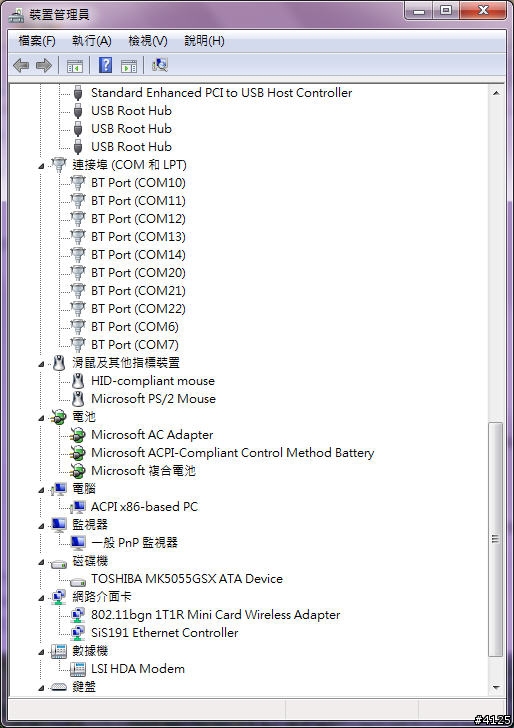Toggle the action pane toolbar icon
The width and height of the screenshot is (514, 728).
(129, 66)
